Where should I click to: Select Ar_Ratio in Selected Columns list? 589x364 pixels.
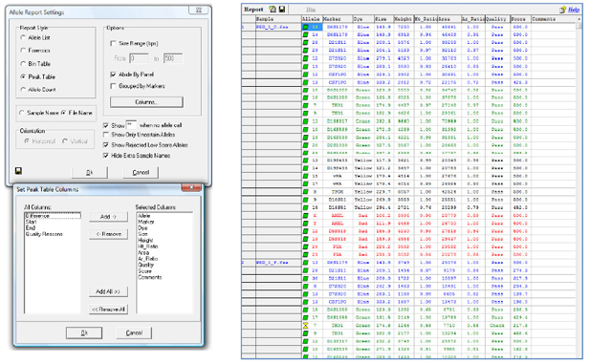147,259
